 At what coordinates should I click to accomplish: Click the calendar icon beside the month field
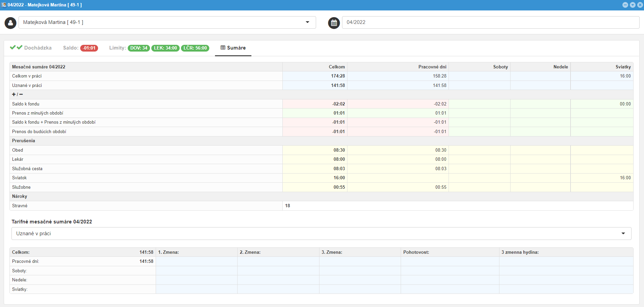pyautogui.click(x=334, y=23)
